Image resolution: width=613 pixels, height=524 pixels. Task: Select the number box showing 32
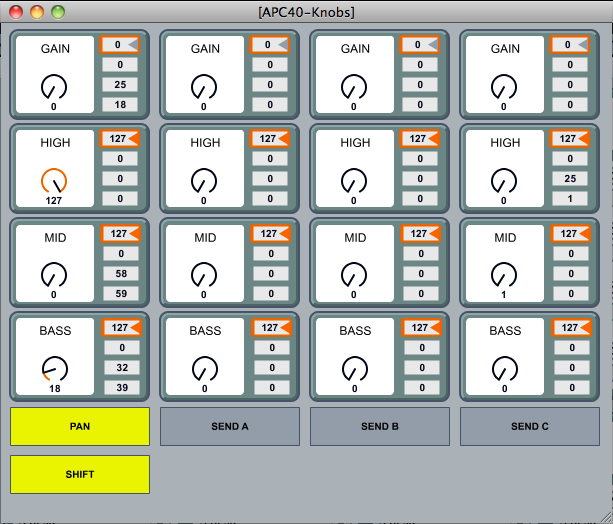pos(122,368)
